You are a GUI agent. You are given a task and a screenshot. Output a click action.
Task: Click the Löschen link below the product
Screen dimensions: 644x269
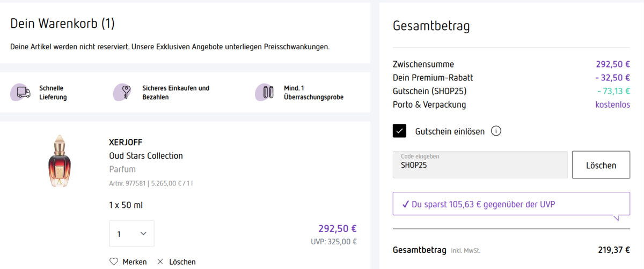pyautogui.click(x=182, y=261)
